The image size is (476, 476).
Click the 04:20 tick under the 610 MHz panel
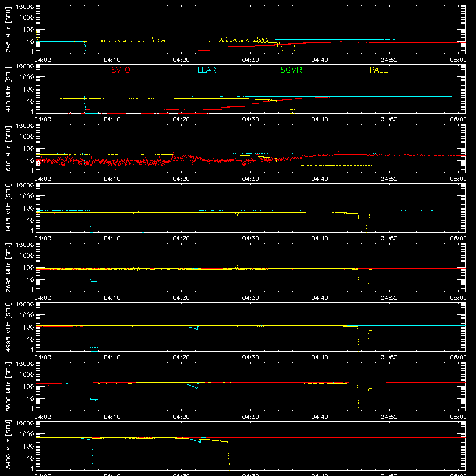click(181, 179)
